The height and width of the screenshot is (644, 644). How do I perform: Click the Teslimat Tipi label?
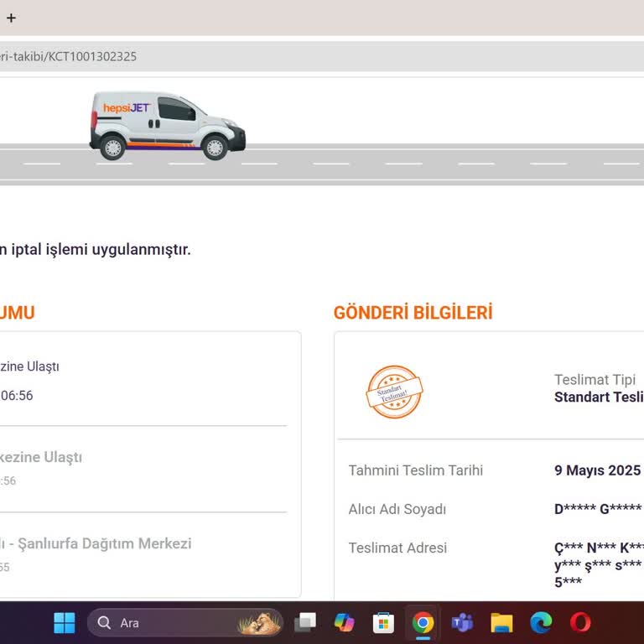tap(595, 380)
